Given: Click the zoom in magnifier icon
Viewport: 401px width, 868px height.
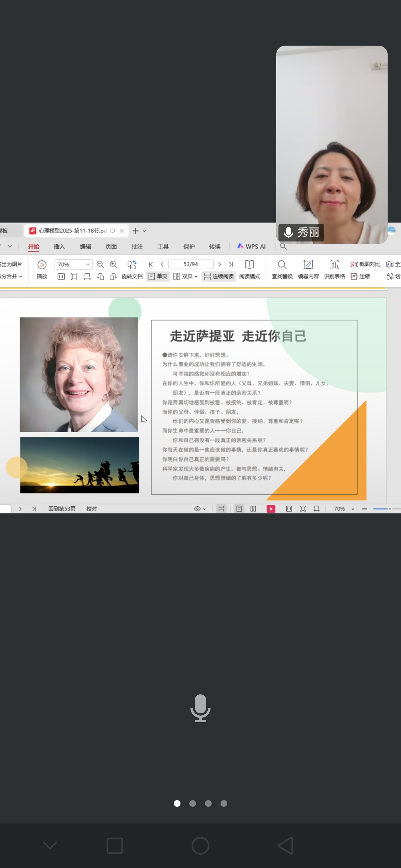Looking at the screenshot, I should pos(113,264).
